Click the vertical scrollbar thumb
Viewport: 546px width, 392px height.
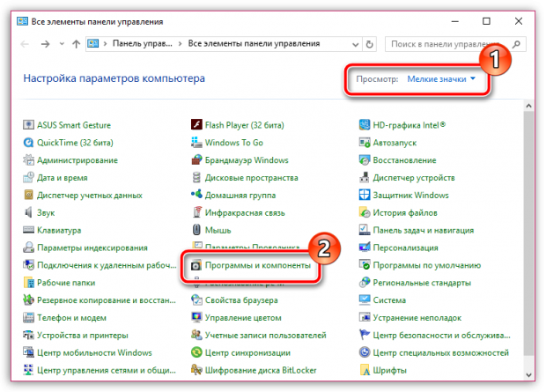coord(528,233)
